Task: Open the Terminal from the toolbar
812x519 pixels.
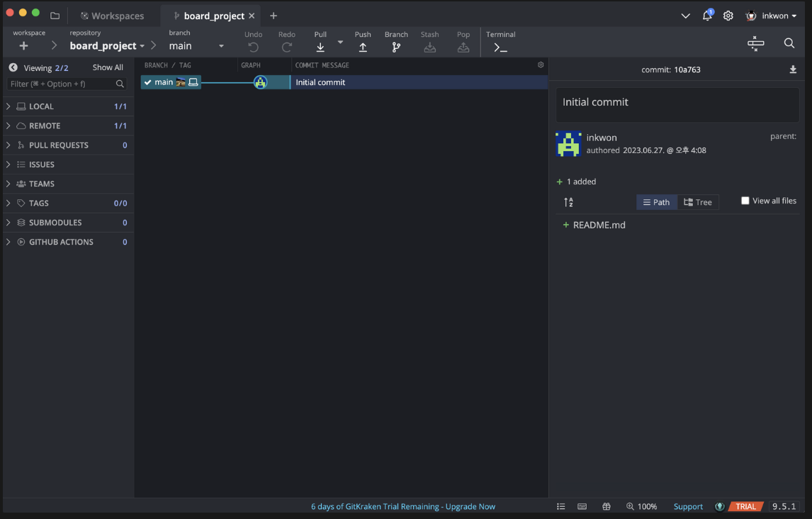Action: coord(500,48)
